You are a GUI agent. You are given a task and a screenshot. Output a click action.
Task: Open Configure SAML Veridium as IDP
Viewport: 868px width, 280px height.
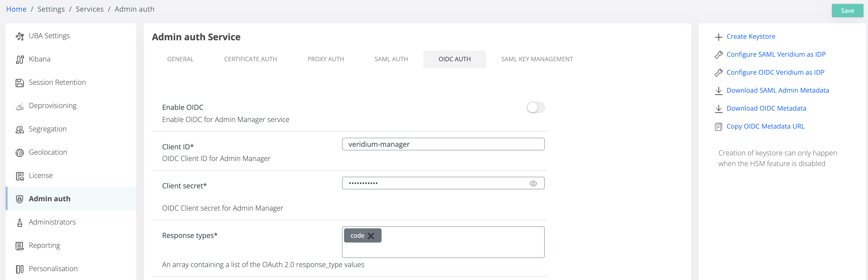pos(776,54)
